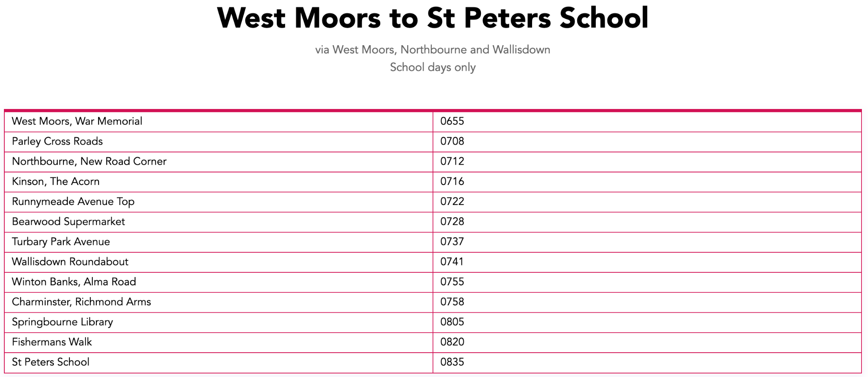Select the St Peters School final stop

pyautogui.click(x=50, y=362)
